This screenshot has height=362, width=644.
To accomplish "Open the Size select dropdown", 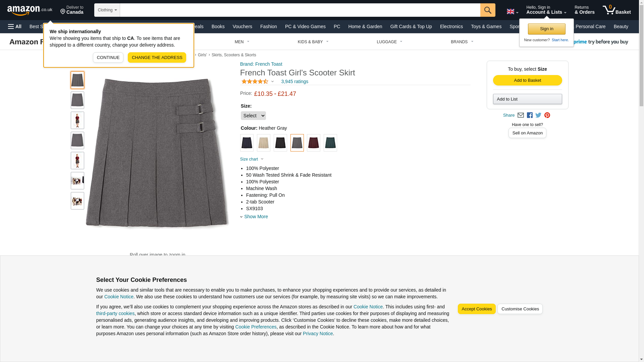I will [x=253, y=116].
